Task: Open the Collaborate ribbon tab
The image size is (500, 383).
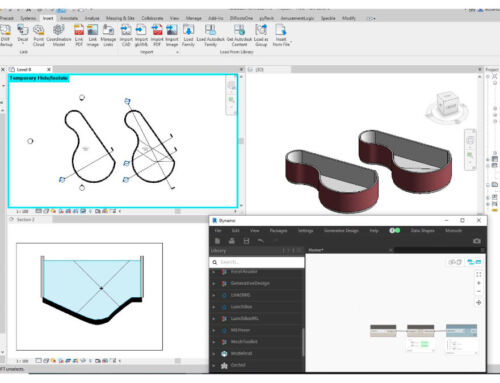Action: [152, 18]
